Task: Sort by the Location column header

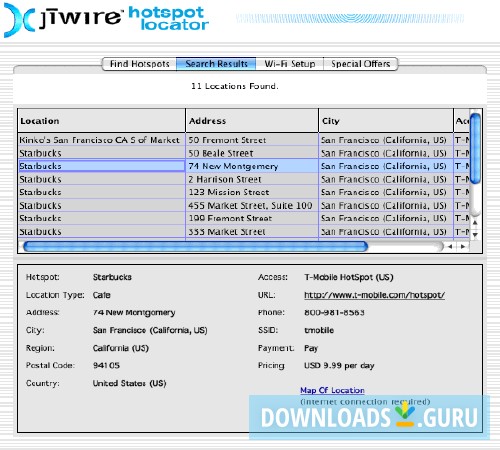Action: 102,121
